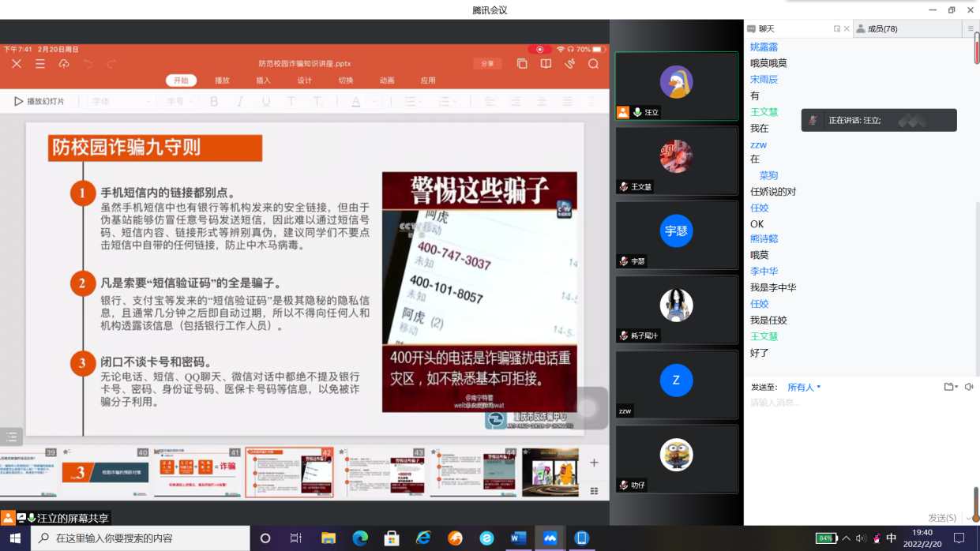This screenshot has height=551, width=980.
Task: Open the 插入 tab in WPS ribbon
Action: tap(264, 81)
